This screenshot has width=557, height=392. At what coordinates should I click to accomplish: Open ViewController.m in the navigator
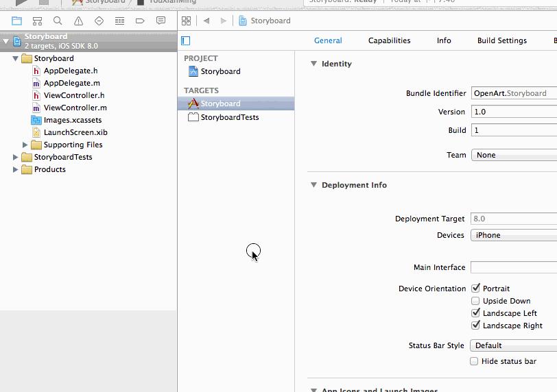[x=75, y=108]
